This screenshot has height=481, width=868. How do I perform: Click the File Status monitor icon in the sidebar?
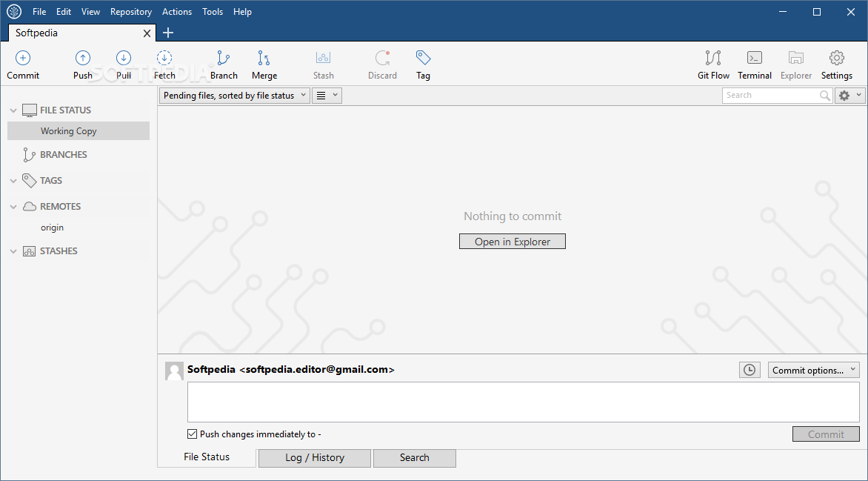[x=30, y=110]
